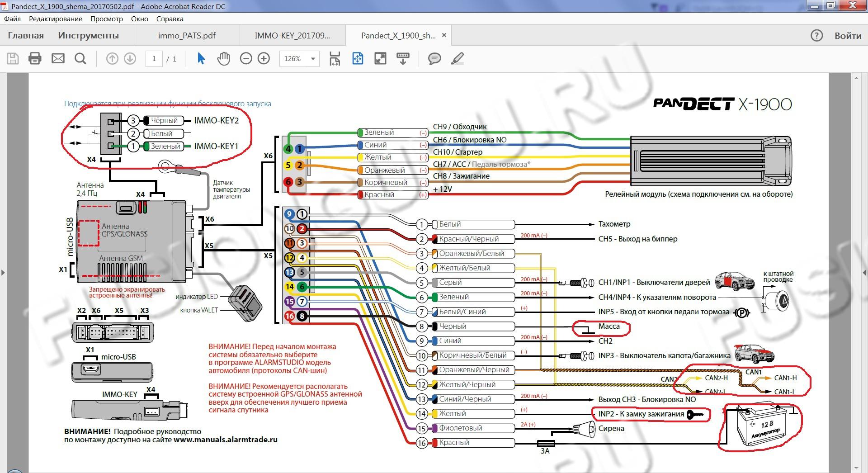This screenshot has height=473, width=868.
Task: Go to next page arrow
Action: (130, 59)
